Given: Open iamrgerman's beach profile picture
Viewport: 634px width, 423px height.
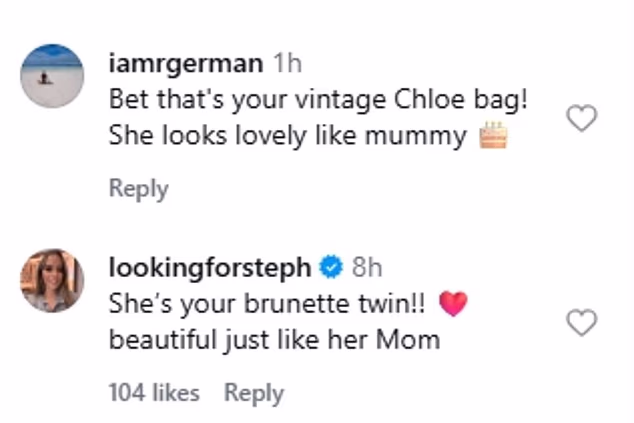Looking at the screenshot, I should (x=52, y=76).
